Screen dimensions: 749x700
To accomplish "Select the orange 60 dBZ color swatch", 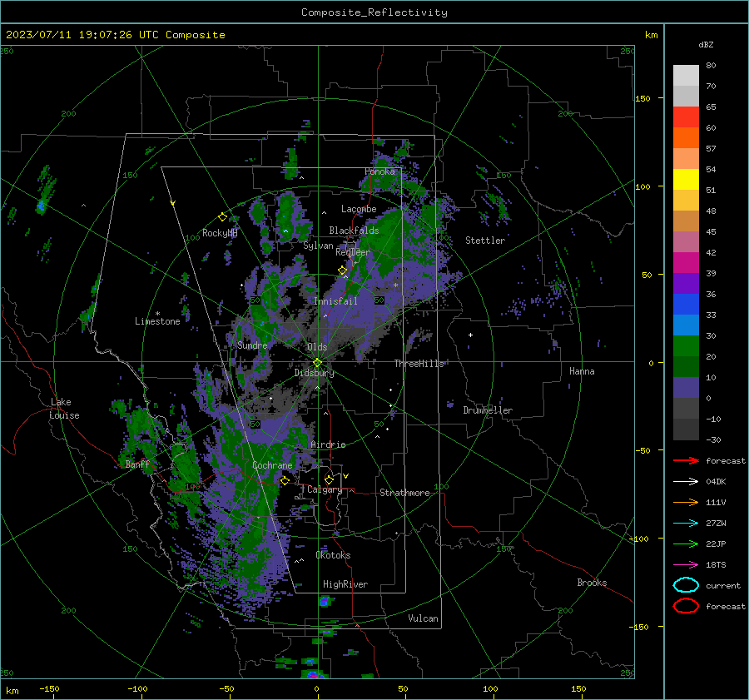I will pyautogui.click(x=686, y=137).
